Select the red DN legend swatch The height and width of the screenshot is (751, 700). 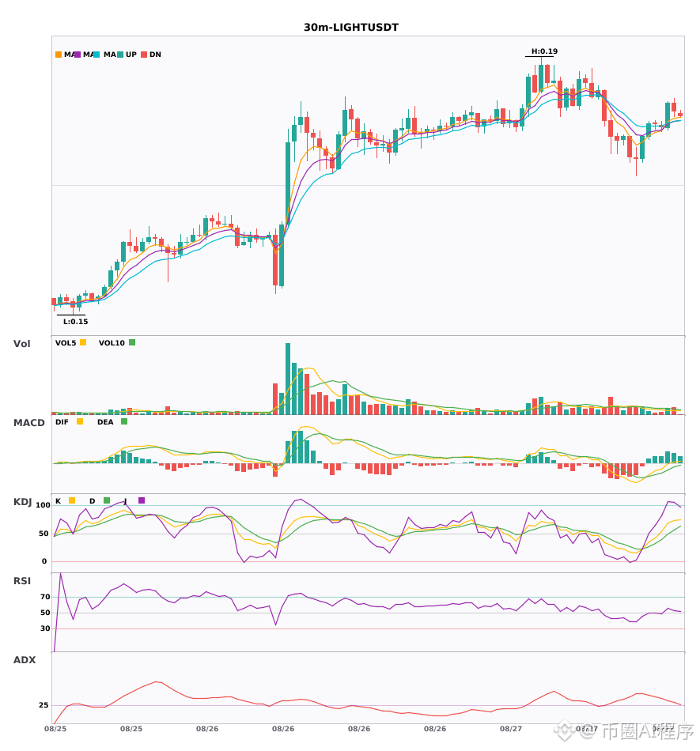point(144,55)
